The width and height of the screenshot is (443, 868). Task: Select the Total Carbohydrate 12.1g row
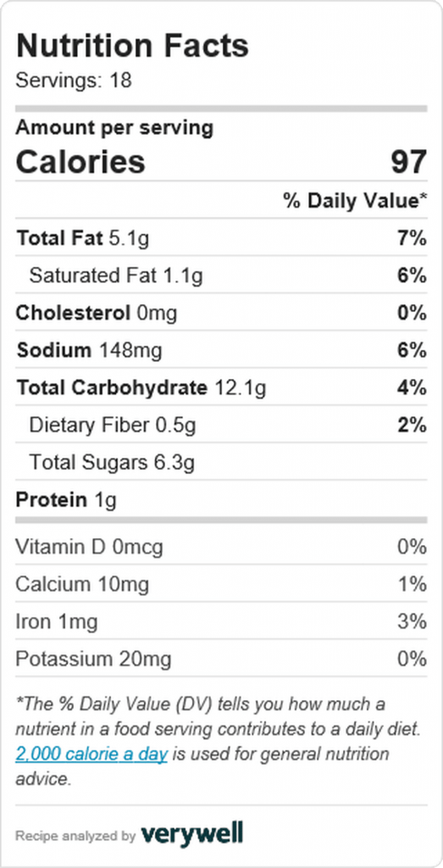[221, 387]
